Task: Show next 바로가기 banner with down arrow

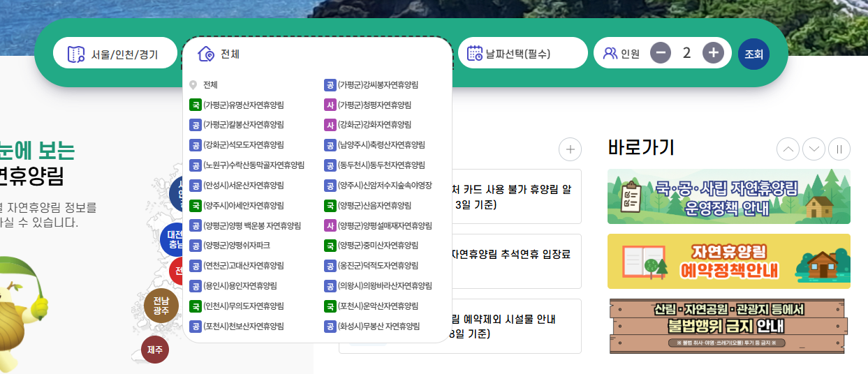Action: click(814, 149)
